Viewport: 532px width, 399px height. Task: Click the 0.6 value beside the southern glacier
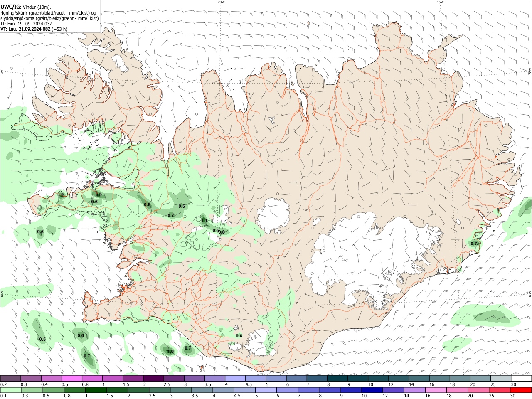point(239,336)
